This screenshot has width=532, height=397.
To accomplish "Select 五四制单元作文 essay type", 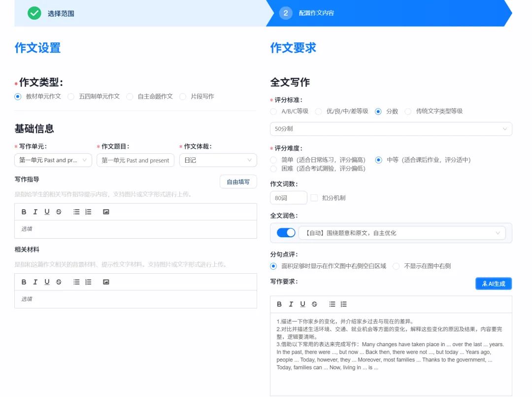I will coord(71,97).
